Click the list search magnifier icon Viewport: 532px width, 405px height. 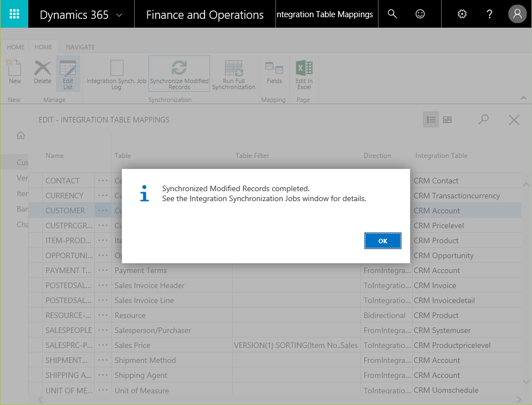pos(483,120)
